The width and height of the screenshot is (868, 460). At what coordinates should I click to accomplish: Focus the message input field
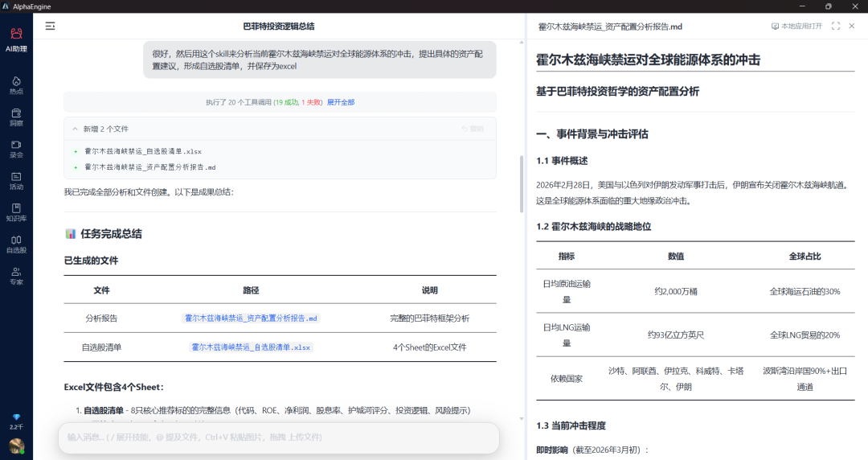coord(278,437)
